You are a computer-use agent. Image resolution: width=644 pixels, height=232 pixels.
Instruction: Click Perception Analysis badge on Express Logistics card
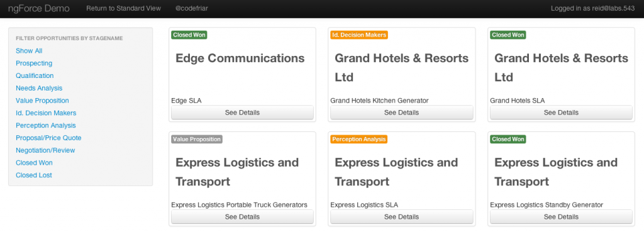tap(359, 139)
